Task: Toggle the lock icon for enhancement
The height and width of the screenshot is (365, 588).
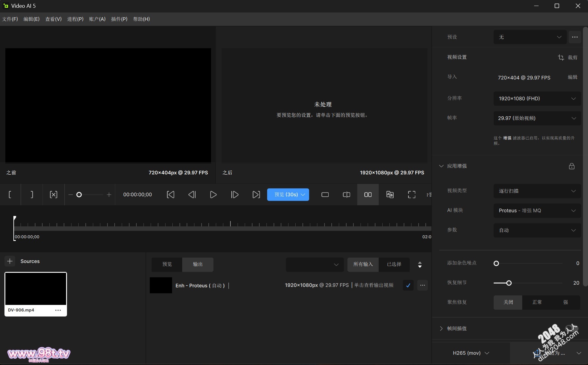Action: pos(572,166)
